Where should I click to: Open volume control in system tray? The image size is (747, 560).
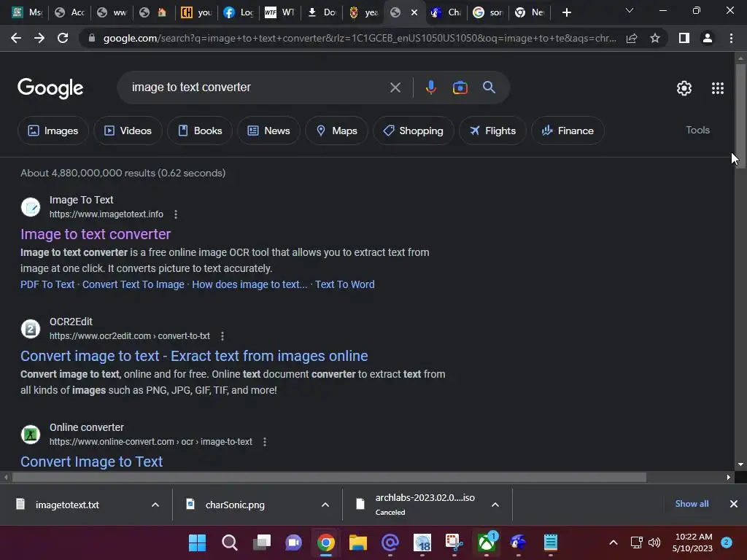coord(654,542)
